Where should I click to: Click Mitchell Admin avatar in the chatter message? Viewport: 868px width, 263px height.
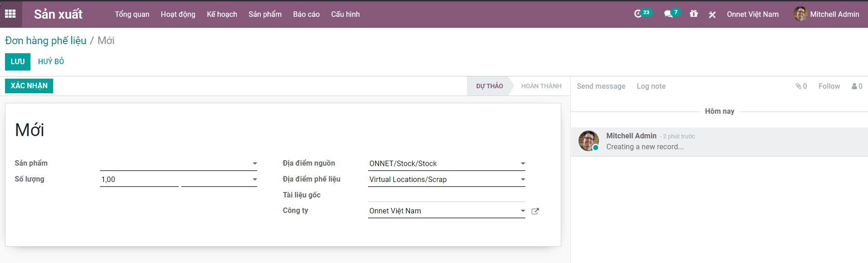pyautogui.click(x=589, y=141)
